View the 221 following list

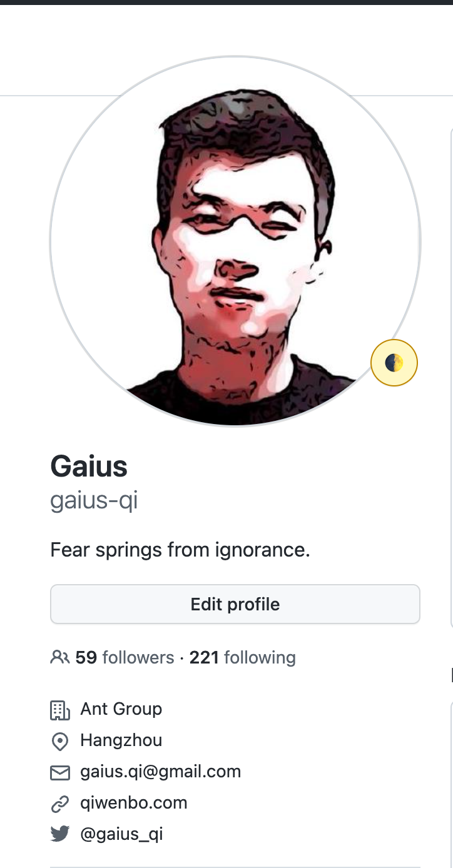[243, 657]
